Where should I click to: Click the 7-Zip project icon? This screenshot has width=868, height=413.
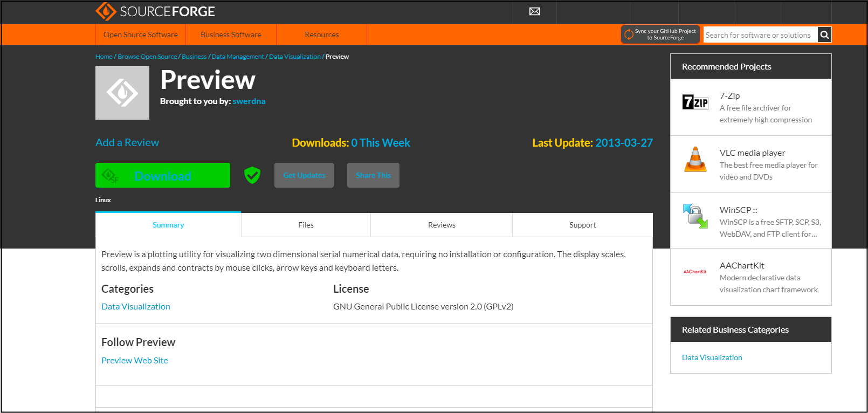tap(695, 102)
